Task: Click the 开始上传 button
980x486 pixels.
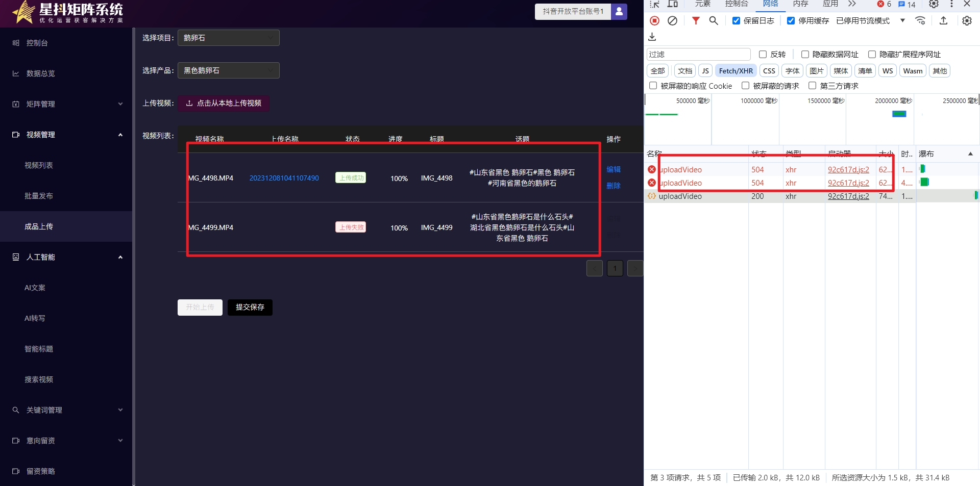Action: click(x=200, y=307)
